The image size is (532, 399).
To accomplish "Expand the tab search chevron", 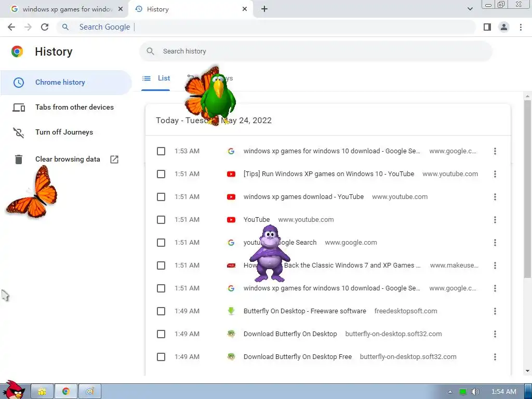I will pyautogui.click(x=470, y=9).
